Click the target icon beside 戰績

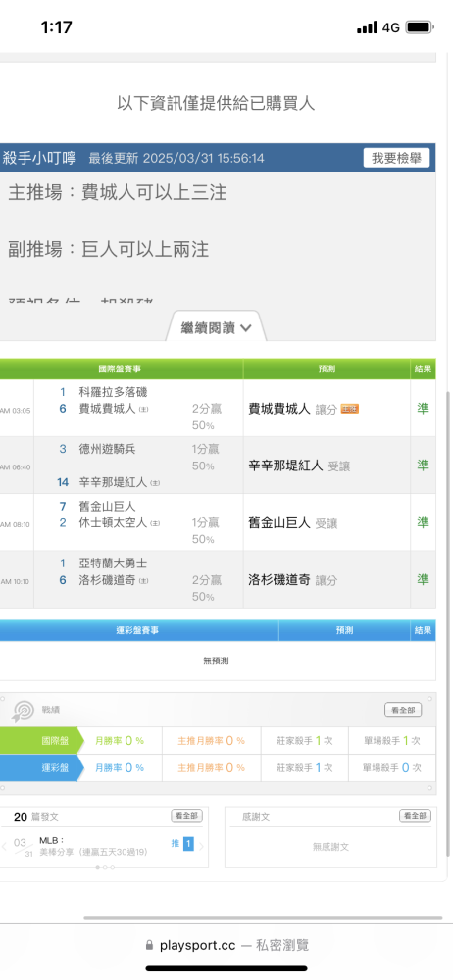(x=24, y=710)
